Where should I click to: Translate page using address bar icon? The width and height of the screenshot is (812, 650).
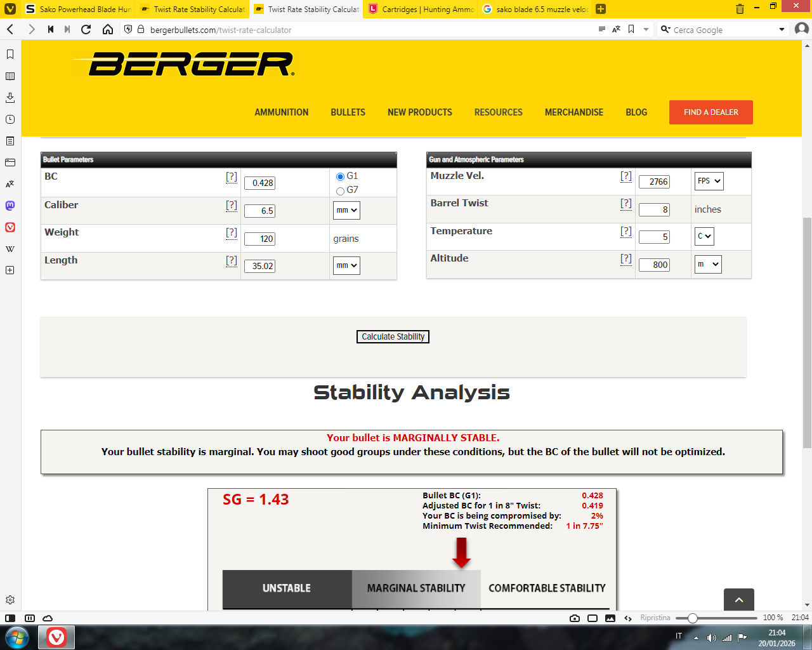(616, 29)
